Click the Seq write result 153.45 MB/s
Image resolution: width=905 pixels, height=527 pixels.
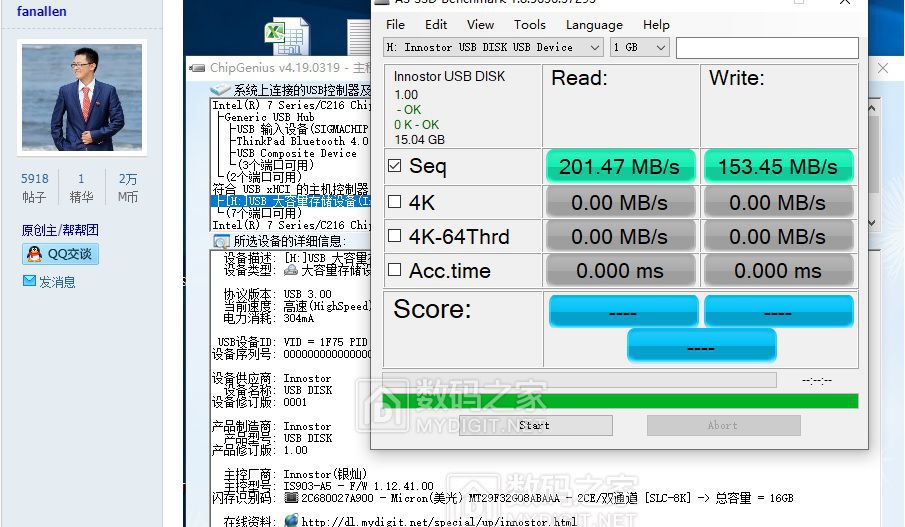tap(778, 167)
